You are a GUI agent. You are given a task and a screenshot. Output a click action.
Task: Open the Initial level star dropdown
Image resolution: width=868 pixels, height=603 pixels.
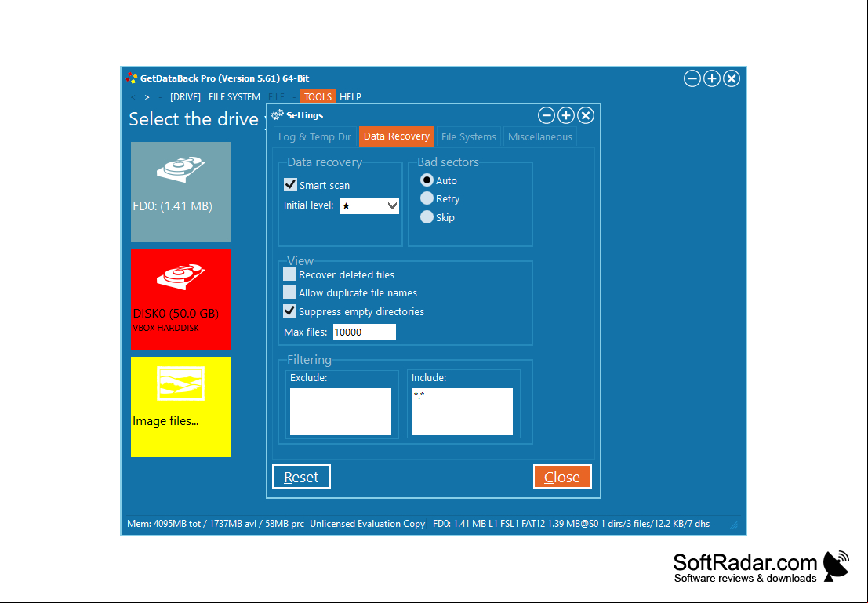click(x=369, y=206)
